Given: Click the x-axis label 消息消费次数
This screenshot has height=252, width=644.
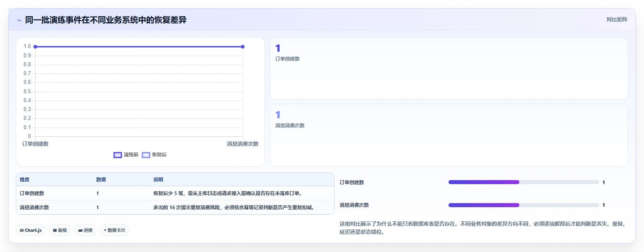Looking at the screenshot, I should point(243,144).
